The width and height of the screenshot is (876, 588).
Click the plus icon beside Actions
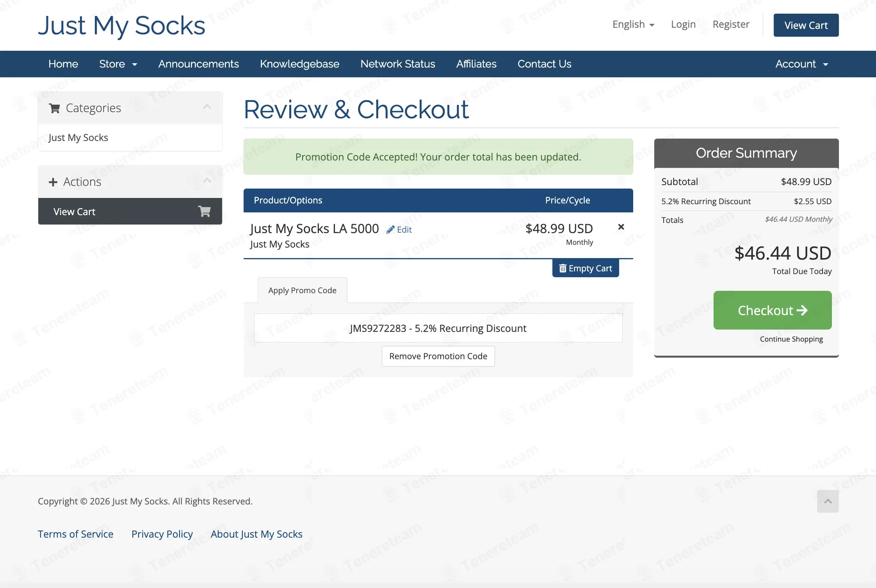pos(53,182)
